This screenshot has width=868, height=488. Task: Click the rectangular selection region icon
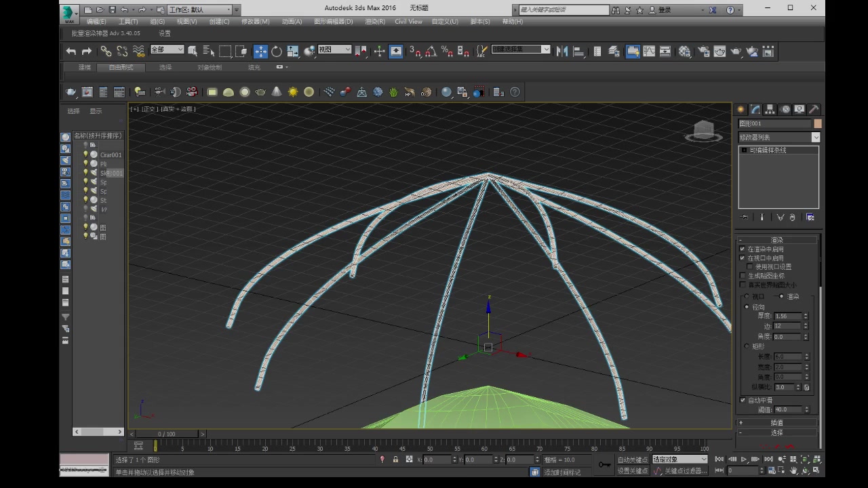[225, 52]
